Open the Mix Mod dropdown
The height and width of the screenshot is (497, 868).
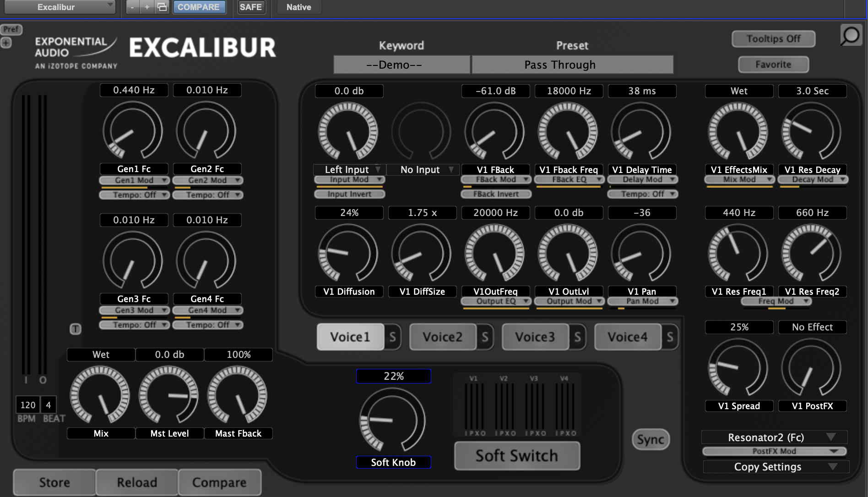[x=739, y=179]
